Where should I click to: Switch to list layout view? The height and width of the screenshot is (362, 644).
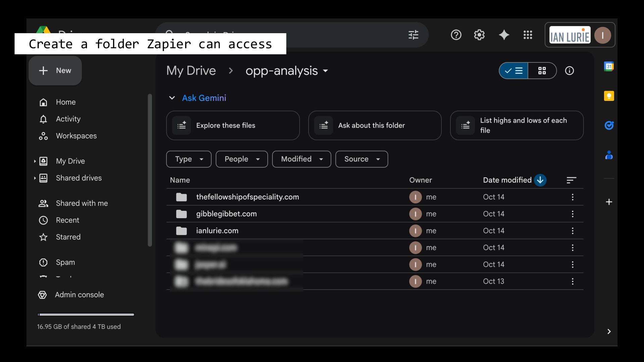pos(514,71)
